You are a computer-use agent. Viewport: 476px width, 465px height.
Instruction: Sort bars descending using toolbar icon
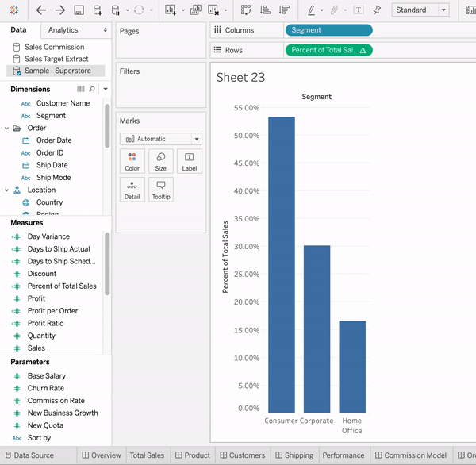point(282,10)
